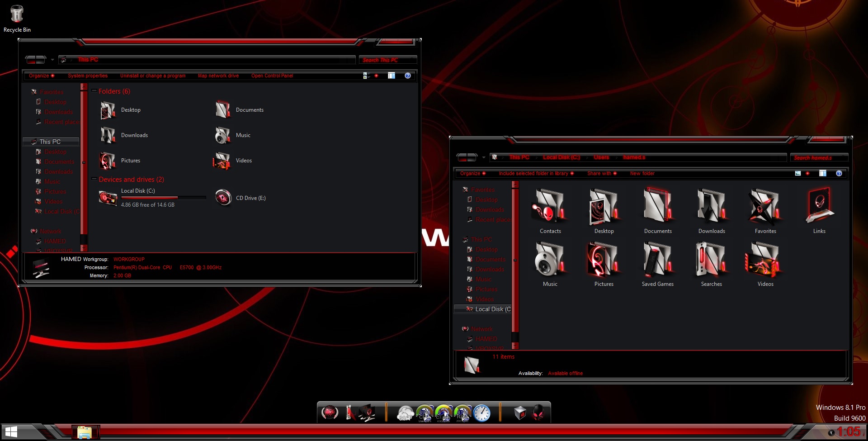Open Organize dropdown in This PC window
The image size is (868, 441).
tap(41, 76)
